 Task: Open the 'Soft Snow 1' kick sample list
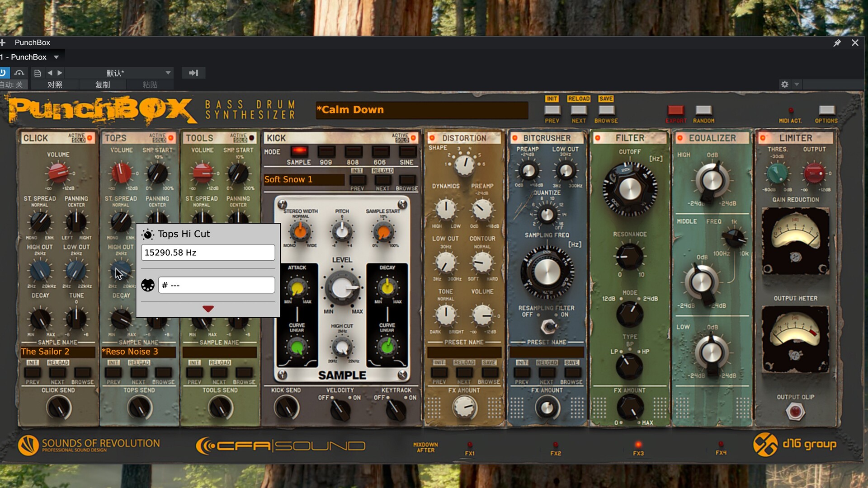coord(304,179)
